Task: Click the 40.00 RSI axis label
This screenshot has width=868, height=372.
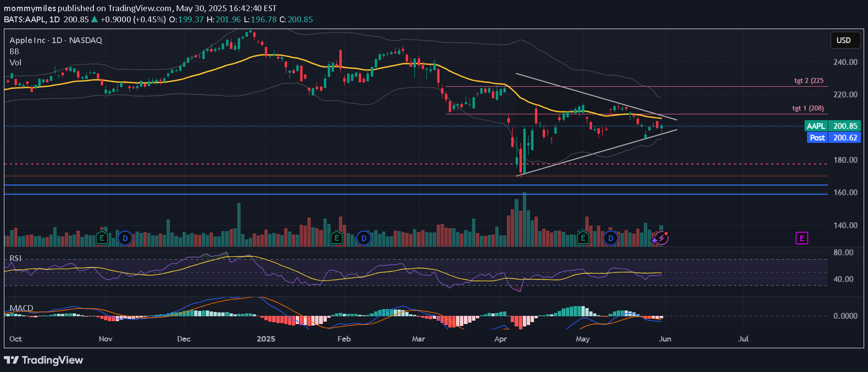Action: [x=843, y=279]
